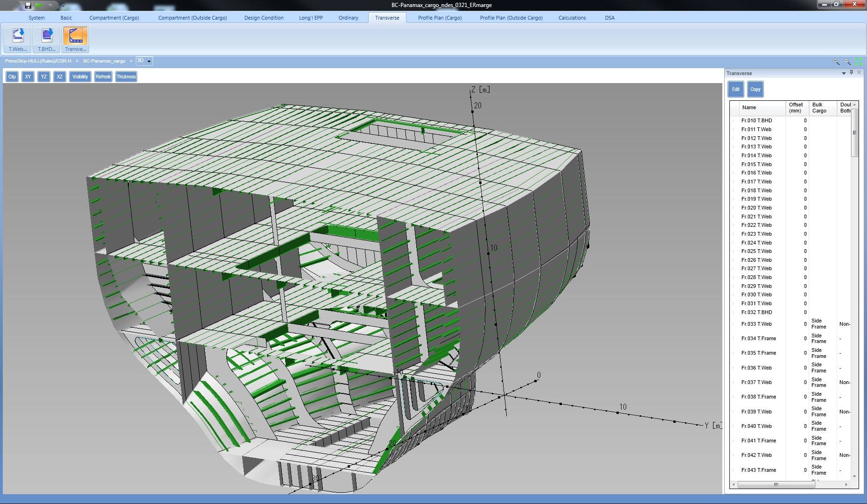Open the Transverse panel options arrow
The width and height of the screenshot is (867, 504).
pyautogui.click(x=843, y=73)
